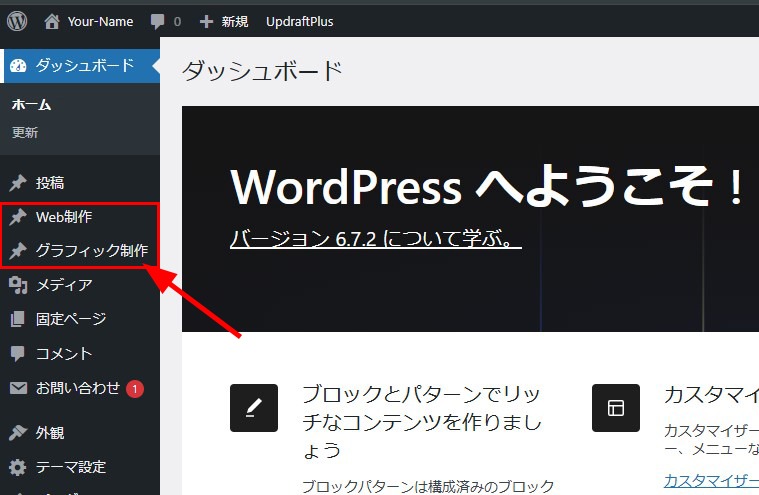Click the ブロックとパターンでリッチなコンテンツ heading
Viewport: 759px width, 495px height.
coord(422,422)
